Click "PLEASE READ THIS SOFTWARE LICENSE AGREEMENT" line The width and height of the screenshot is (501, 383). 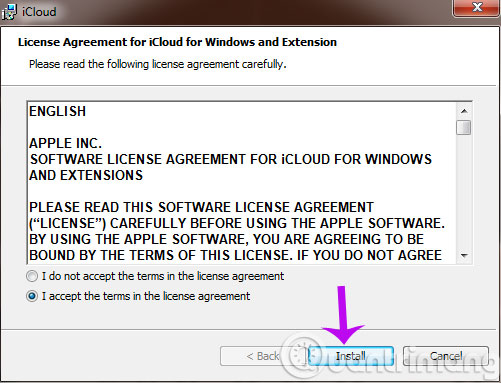coord(201,207)
